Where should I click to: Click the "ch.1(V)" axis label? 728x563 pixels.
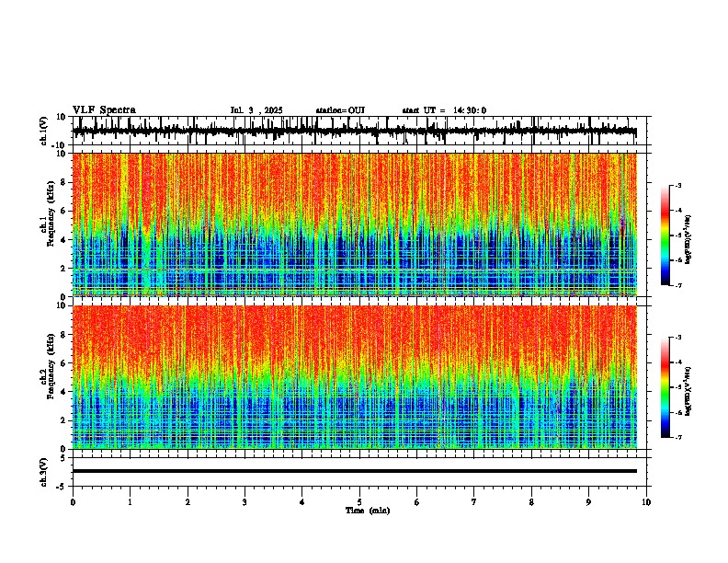[x=44, y=131]
